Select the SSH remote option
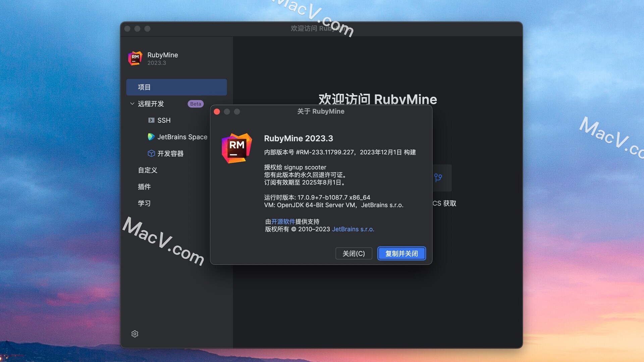 tap(164, 120)
